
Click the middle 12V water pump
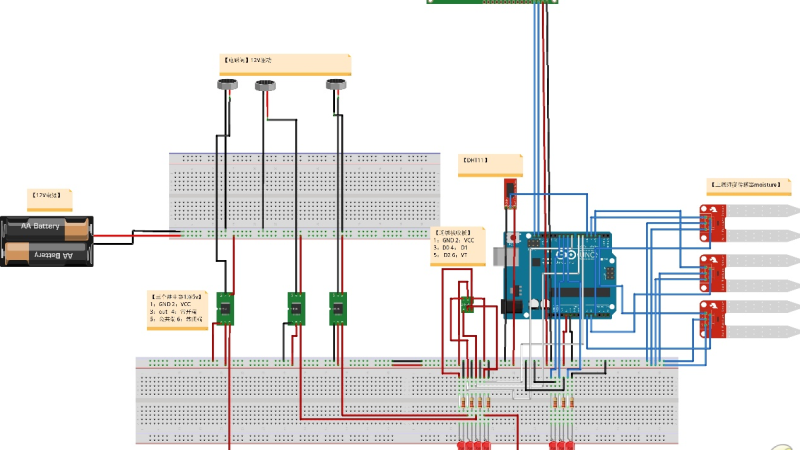pyautogui.click(x=267, y=86)
